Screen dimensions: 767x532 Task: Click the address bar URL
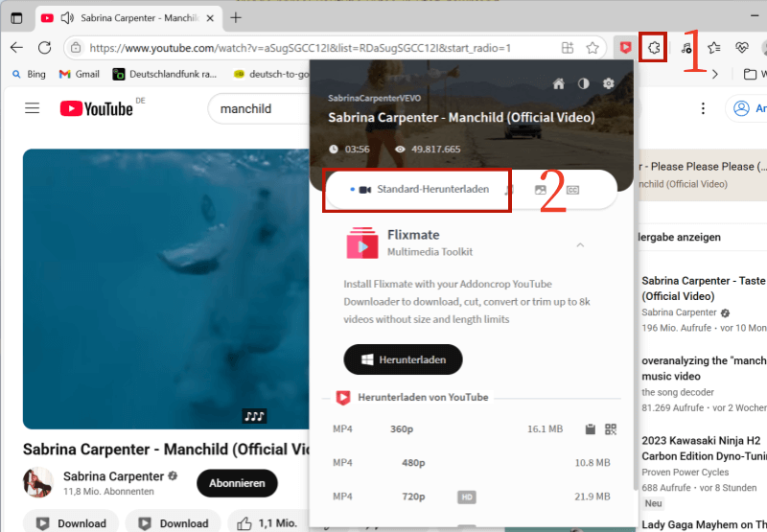(x=300, y=48)
